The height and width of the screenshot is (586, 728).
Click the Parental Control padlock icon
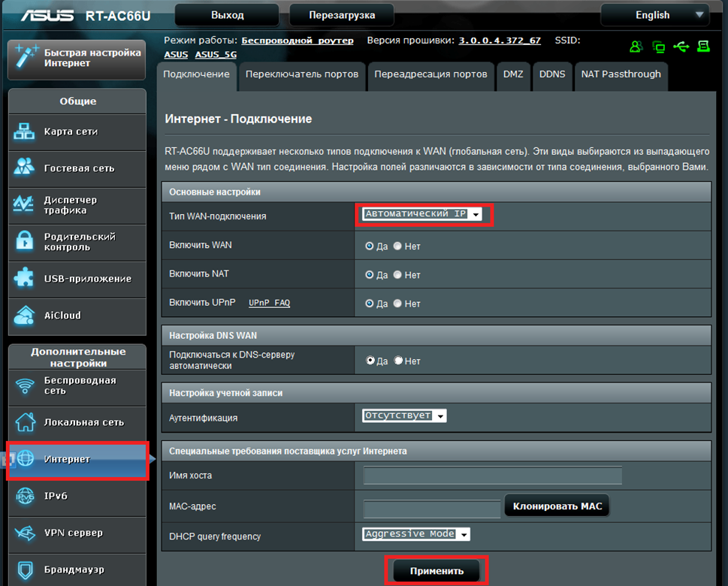[24, 241]
